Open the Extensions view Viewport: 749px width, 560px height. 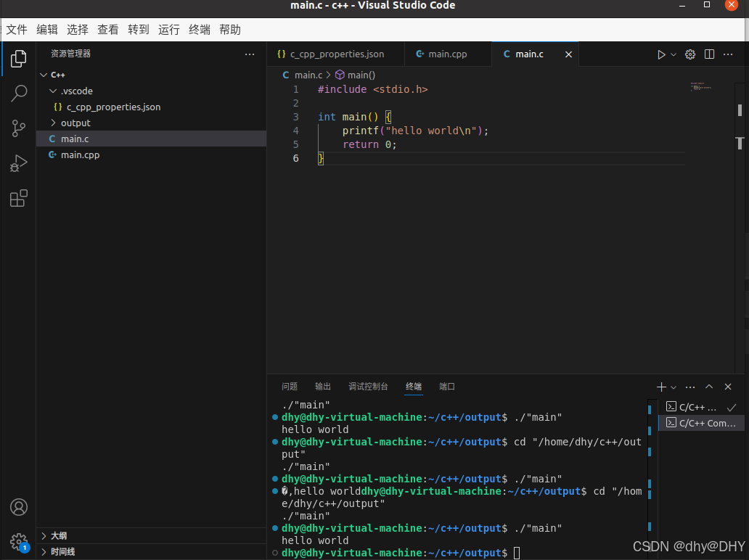19,198
